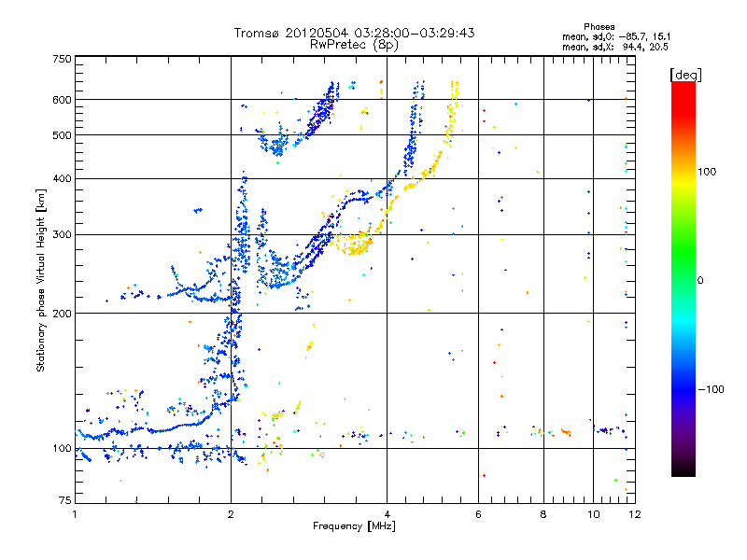Click the '2' frequency tick label
The width and height of the screenshot is (747, 560).
pyautogui.click(x=231, y=514)
